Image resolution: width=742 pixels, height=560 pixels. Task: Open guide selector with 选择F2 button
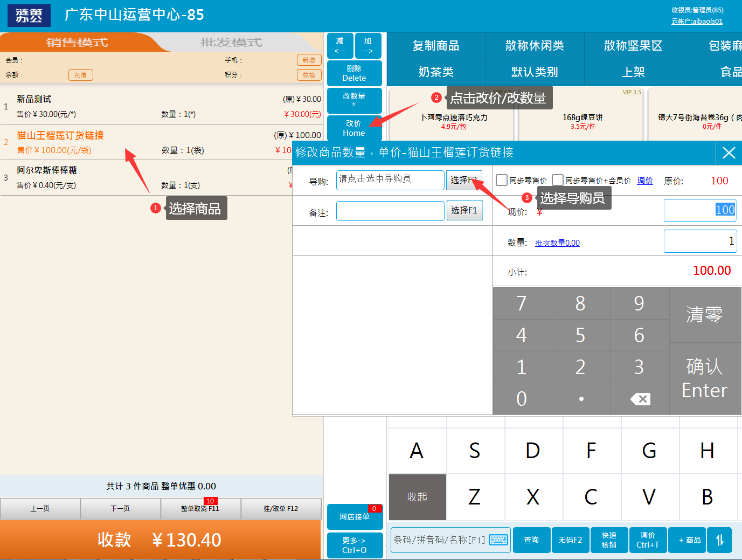(x=463, y=180)
